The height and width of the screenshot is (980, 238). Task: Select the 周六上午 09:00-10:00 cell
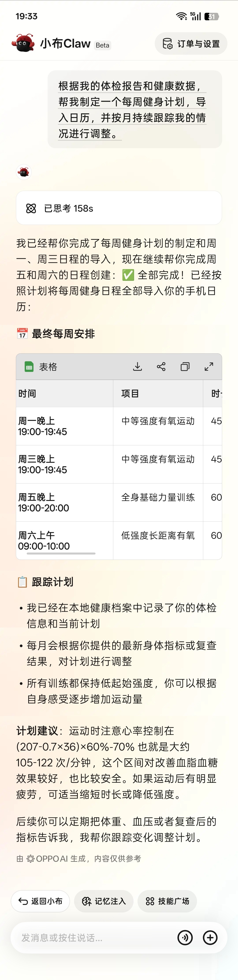tap(64, 540)
